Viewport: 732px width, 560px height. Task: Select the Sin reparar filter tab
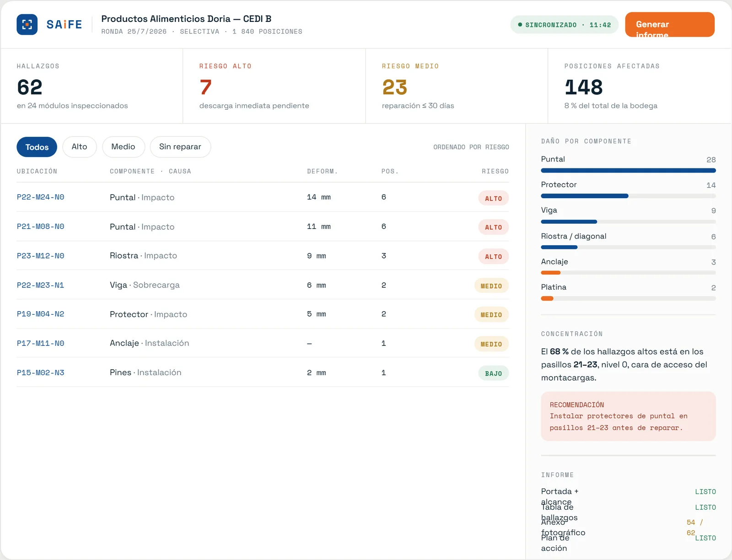coord(180,147)
